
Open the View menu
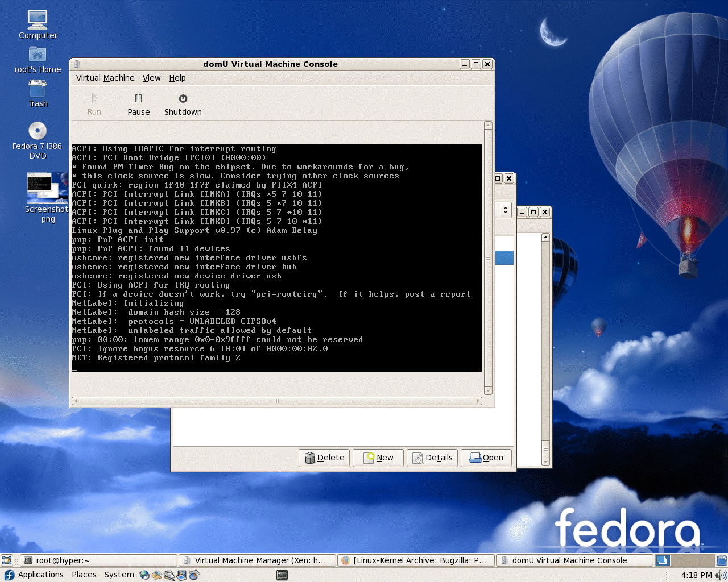pos(151,78)
